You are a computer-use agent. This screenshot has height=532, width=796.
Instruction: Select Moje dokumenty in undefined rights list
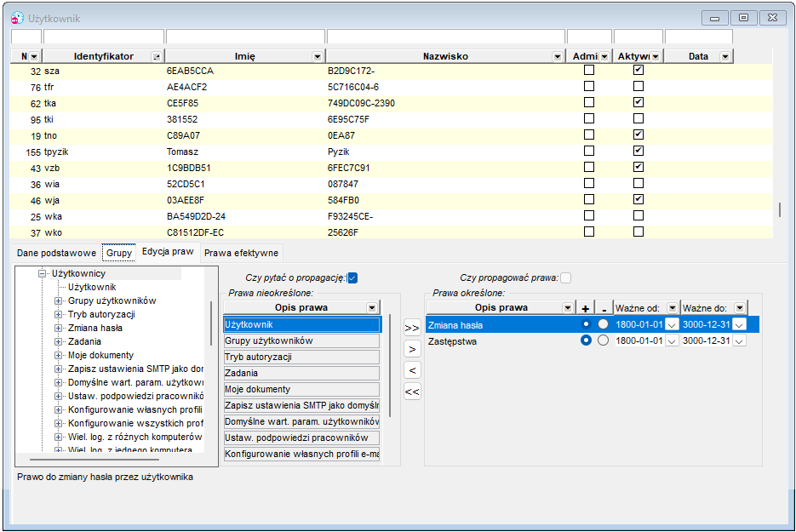point(301,389)
